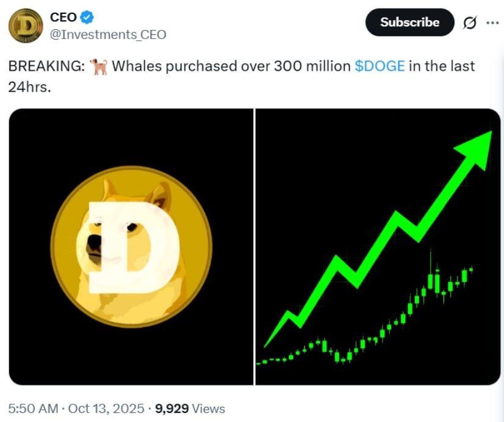Open the CEO profile avatar
Image resolution: width=504 pixels, height=422 pixels.
(26, 26)
